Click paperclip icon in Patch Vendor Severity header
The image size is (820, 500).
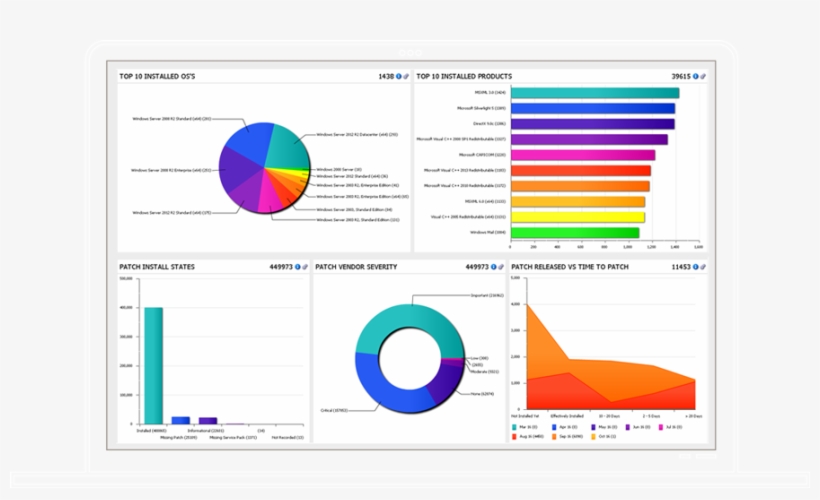pyautogui.click(x=500, y=267)
